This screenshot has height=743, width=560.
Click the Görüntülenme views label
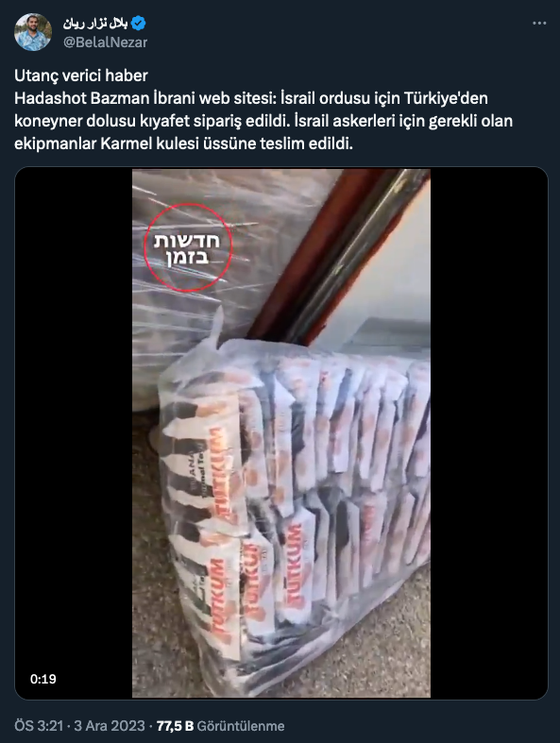(241, 726)
